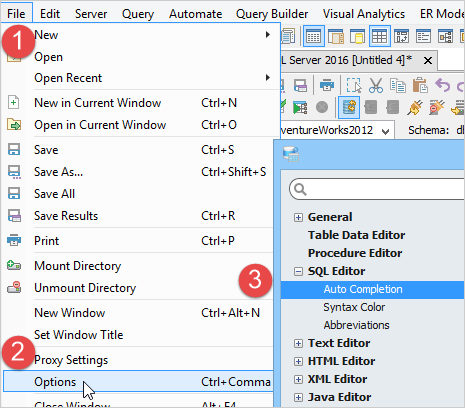Select Table Data Editor in options tree
This screenshot has width=465, height=408.
click(x=357, y=235)
